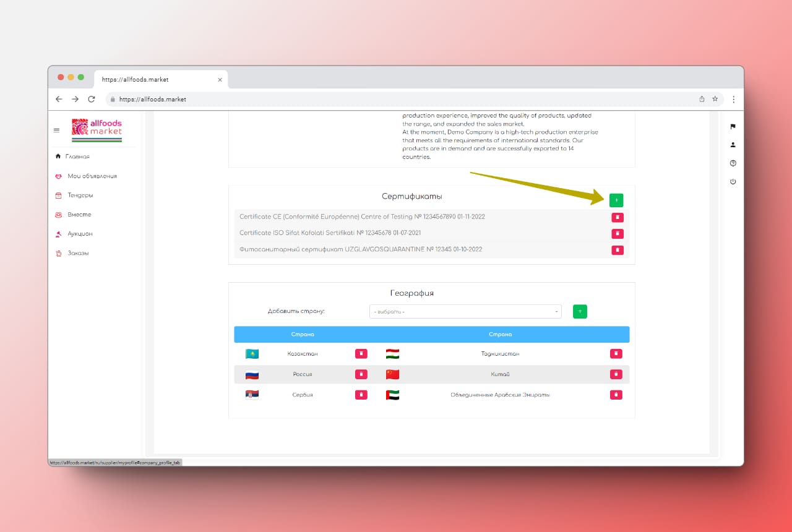This screenshot has height=532, width=792.
Task: Click the allfoods market logo
Action: 97,130
